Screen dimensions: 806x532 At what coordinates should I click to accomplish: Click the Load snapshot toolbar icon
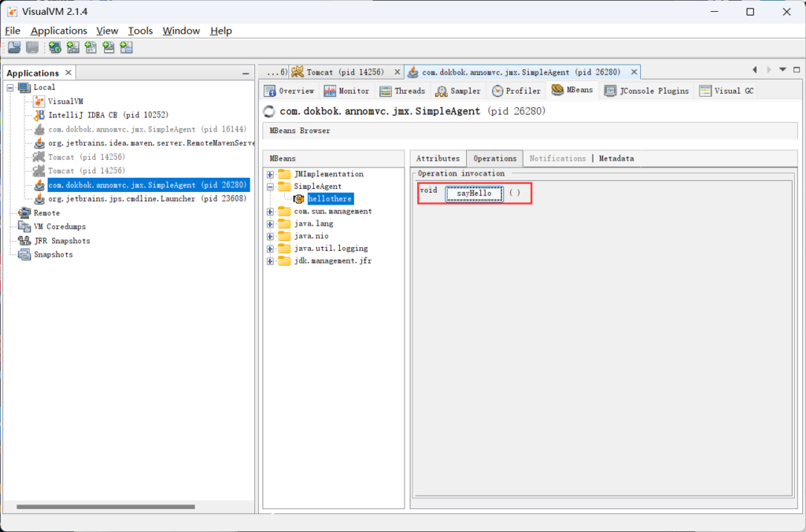[14, 48]
